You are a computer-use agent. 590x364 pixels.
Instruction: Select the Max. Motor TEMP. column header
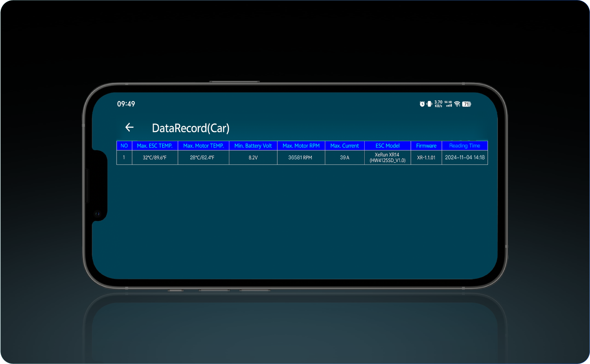pos(203,146)
